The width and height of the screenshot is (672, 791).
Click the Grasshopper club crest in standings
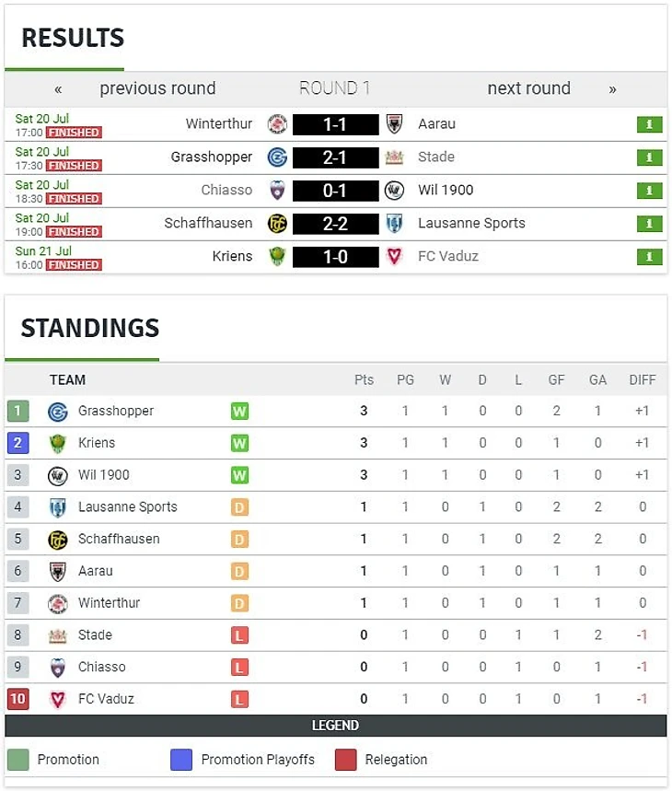coord(57,412)
